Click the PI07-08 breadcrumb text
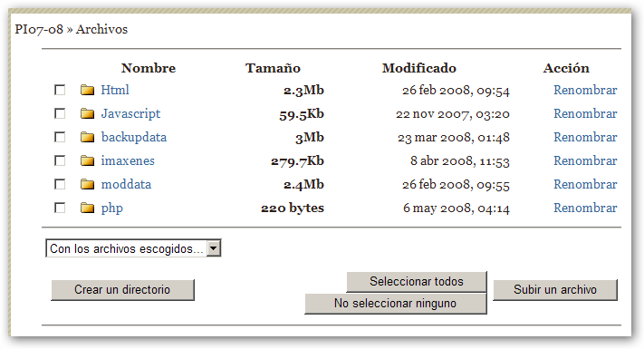644x349 pixels. pos(39,29)
